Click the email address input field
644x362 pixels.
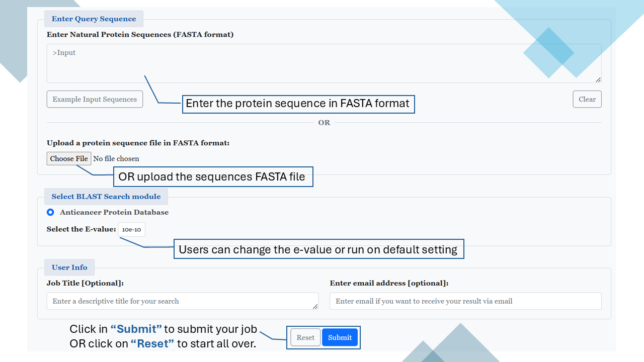point(465,301)
